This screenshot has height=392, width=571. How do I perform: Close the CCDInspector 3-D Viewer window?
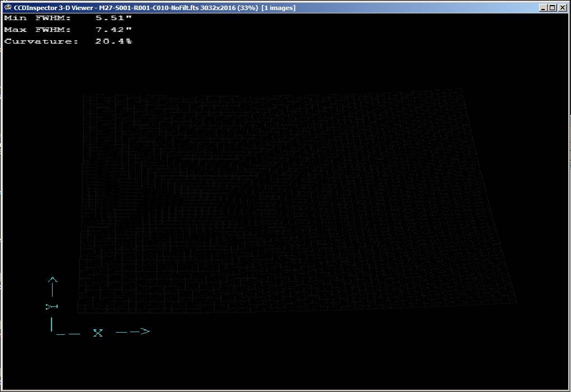coord(563,7)
